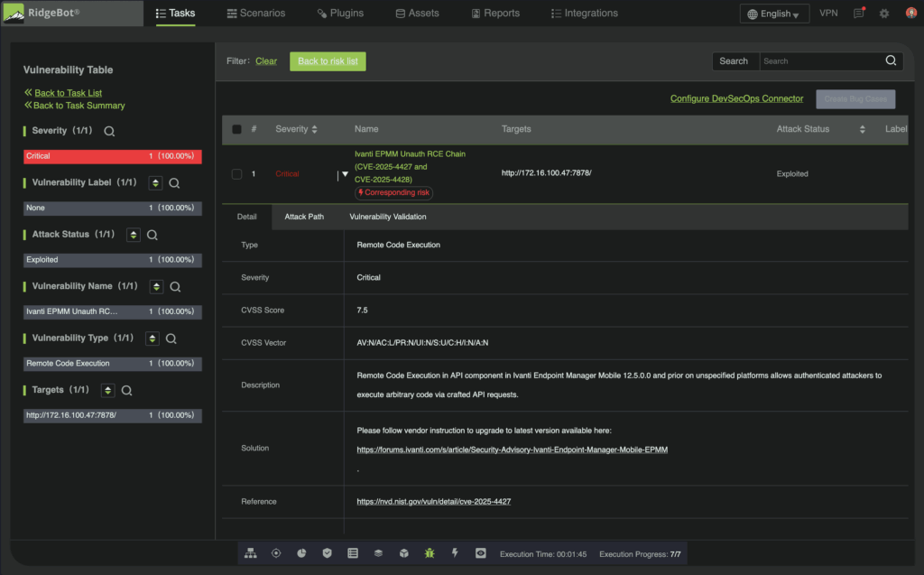Click the Corresponding risk badge

coord(393,193)
